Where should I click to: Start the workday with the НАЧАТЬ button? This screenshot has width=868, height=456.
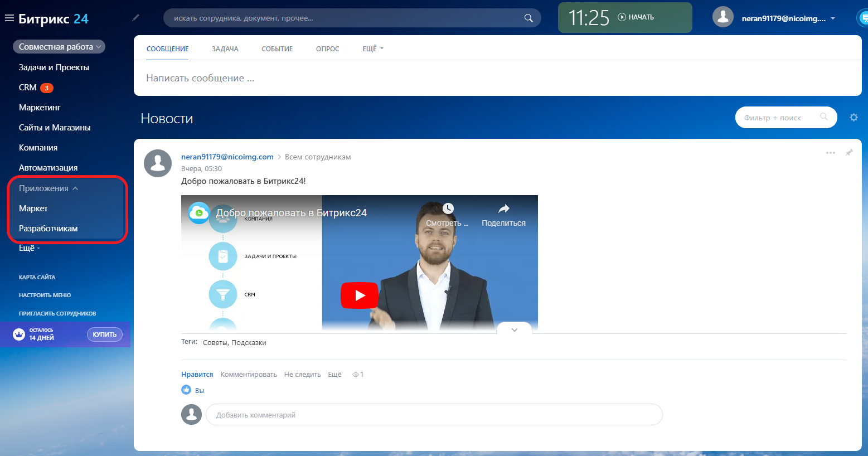point(636,17)
